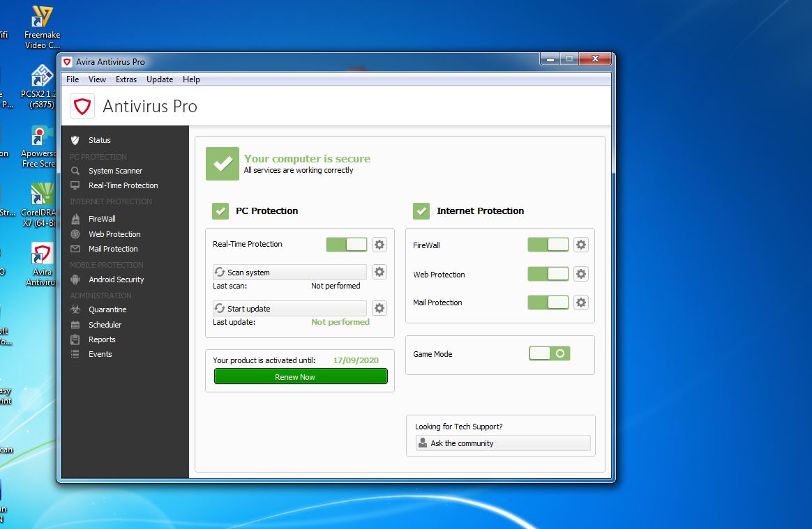Click the Reports clipboard icon
812x529 pixels.
[75, 339]
